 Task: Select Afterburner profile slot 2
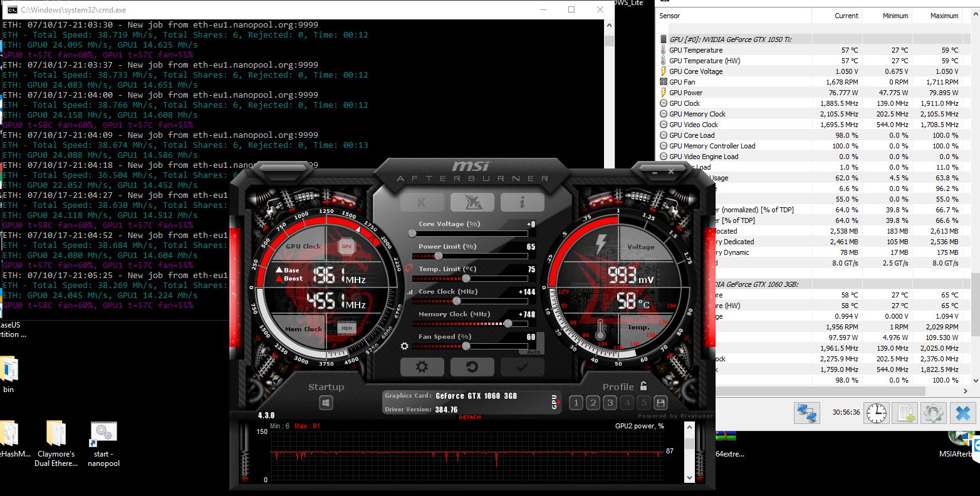[x=593, y=403]
